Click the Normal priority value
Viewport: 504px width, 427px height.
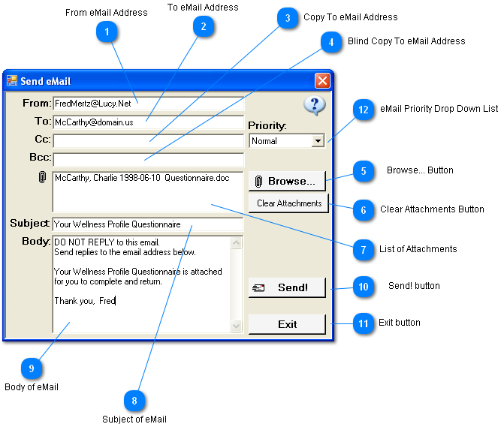[264, 141]
